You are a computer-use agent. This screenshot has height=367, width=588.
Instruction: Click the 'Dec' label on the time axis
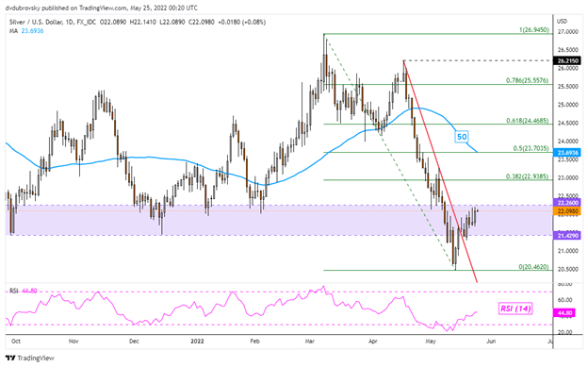click(x=134, y=342)
